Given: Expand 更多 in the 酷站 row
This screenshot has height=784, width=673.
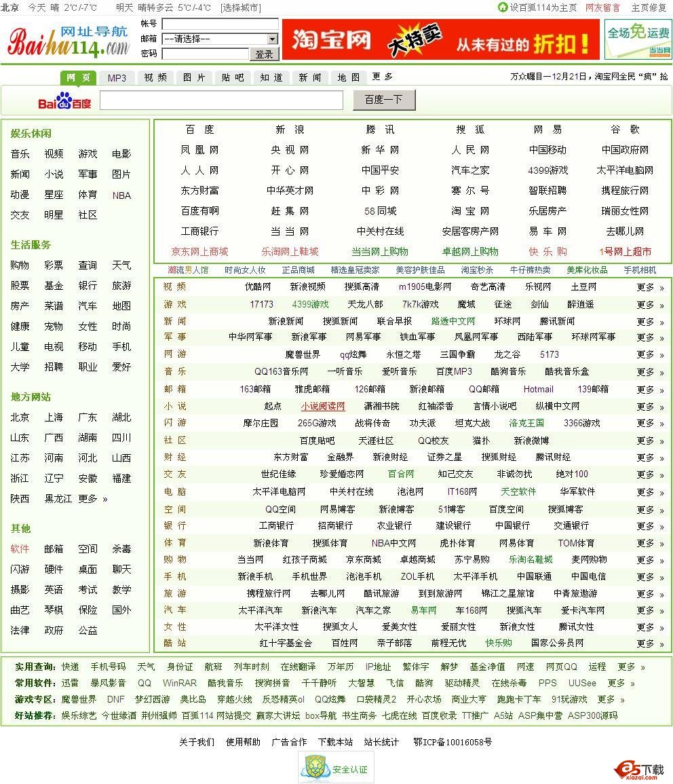Looking at the screenshot, I should tap(650, 644).
